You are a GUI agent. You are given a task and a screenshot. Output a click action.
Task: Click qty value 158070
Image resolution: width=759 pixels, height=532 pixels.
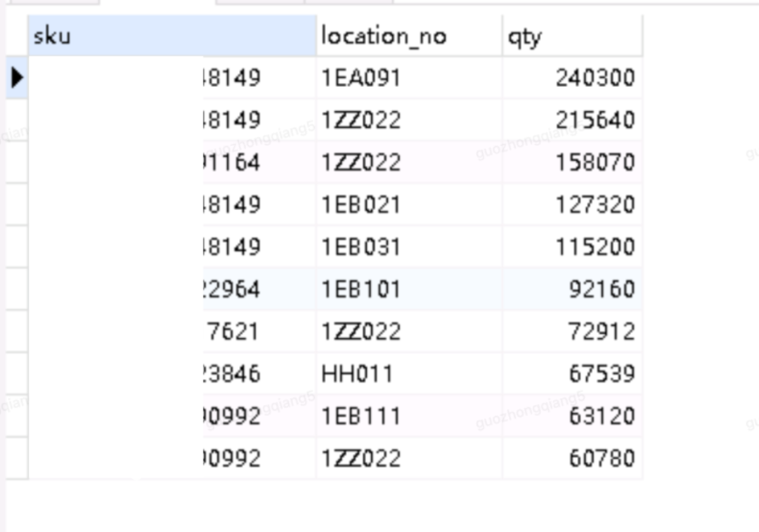[573, 162]
